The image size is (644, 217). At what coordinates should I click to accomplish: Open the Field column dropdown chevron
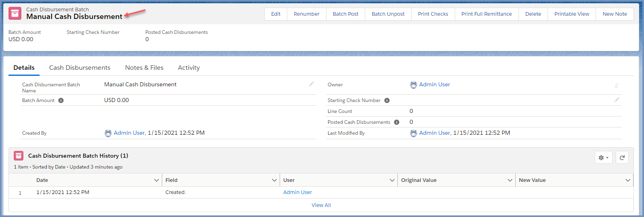coord(274,180)
